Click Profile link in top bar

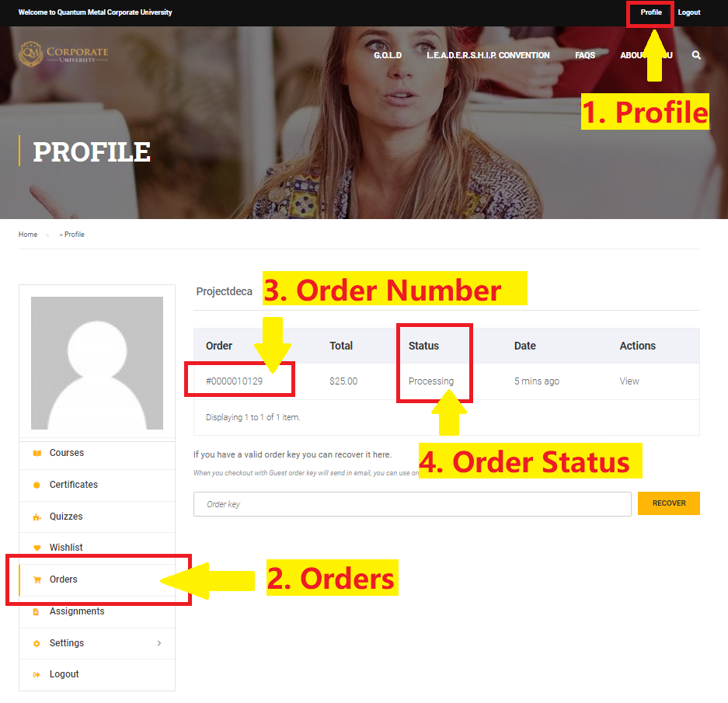pyautogui.click(x=651, y=12)
